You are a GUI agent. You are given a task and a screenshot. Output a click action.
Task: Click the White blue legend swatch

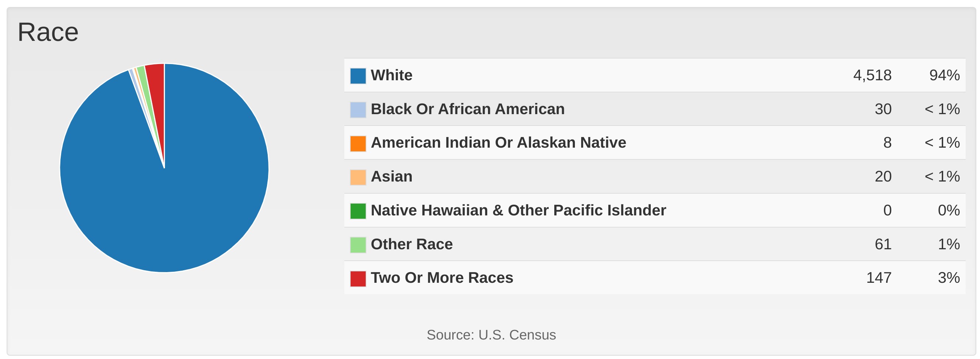coord(358,76)
